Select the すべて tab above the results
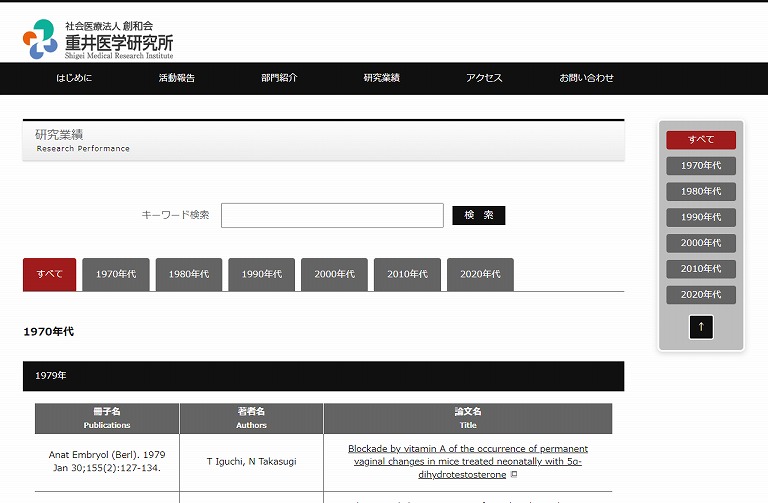The height and width of the screenshot is (503, 768). click(x=49, y=274)
